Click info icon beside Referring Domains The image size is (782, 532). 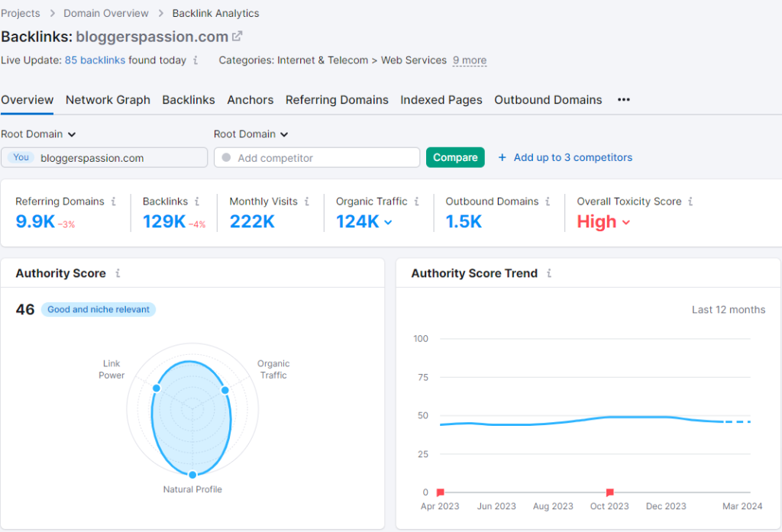point(114,202)
